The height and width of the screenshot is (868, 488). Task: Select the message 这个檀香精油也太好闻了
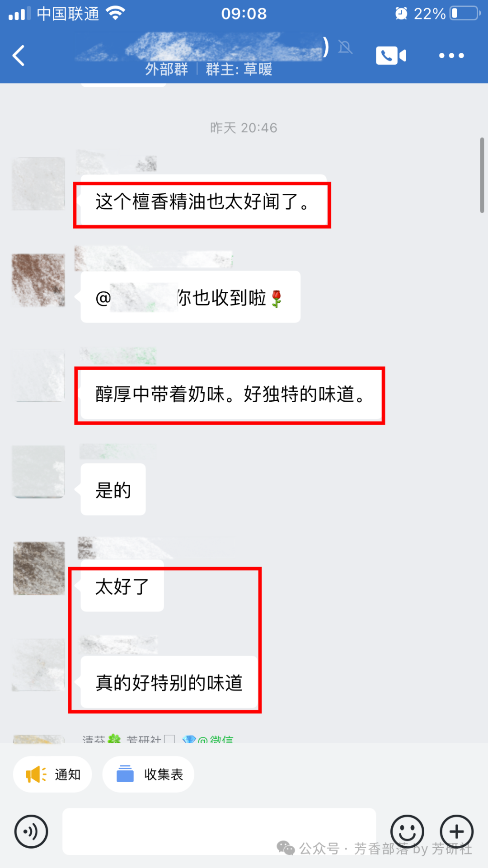coord(203,201)
